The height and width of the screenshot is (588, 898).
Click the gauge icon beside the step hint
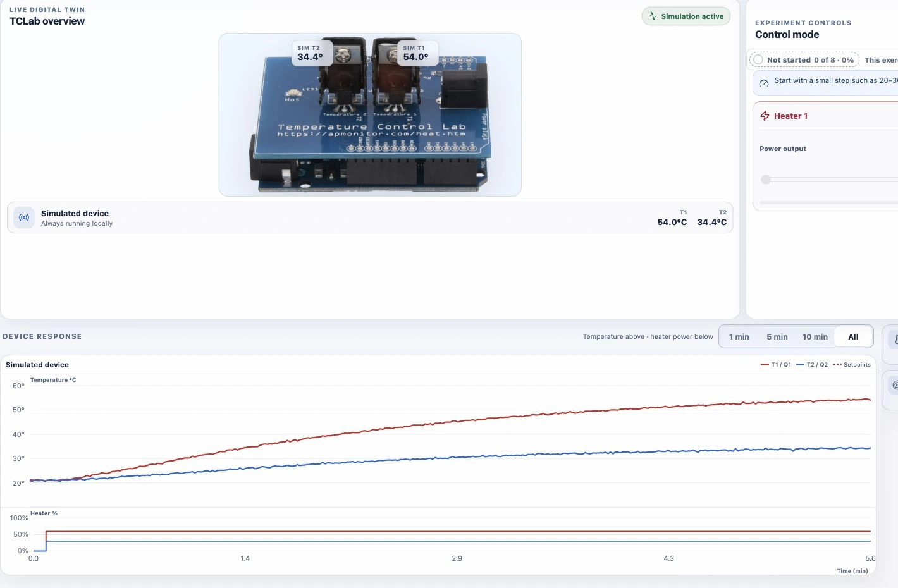point(764,83)
